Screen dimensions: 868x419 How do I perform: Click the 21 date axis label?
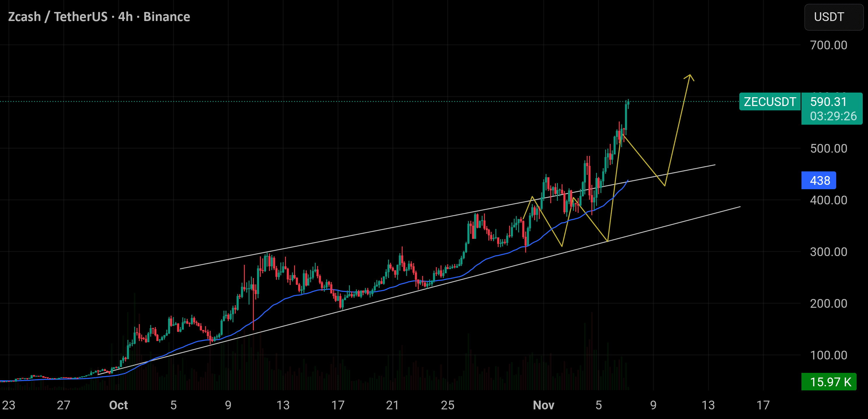pos(392,405)
